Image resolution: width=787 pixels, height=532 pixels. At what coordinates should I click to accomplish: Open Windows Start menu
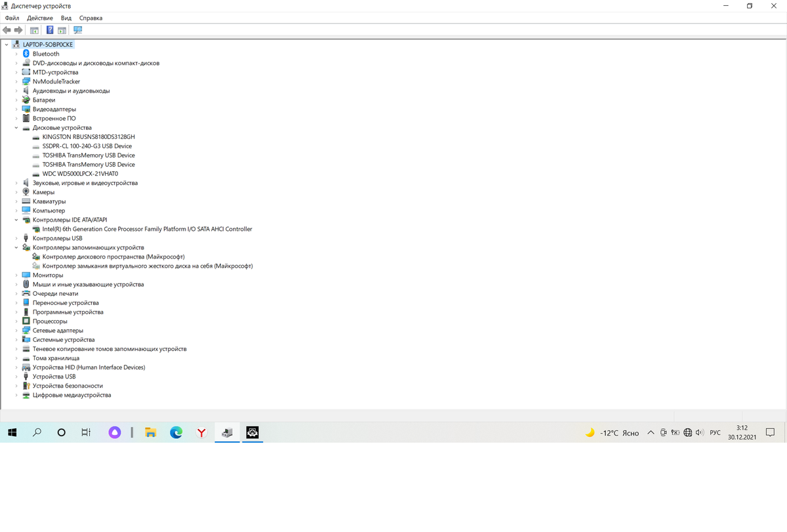12,432
